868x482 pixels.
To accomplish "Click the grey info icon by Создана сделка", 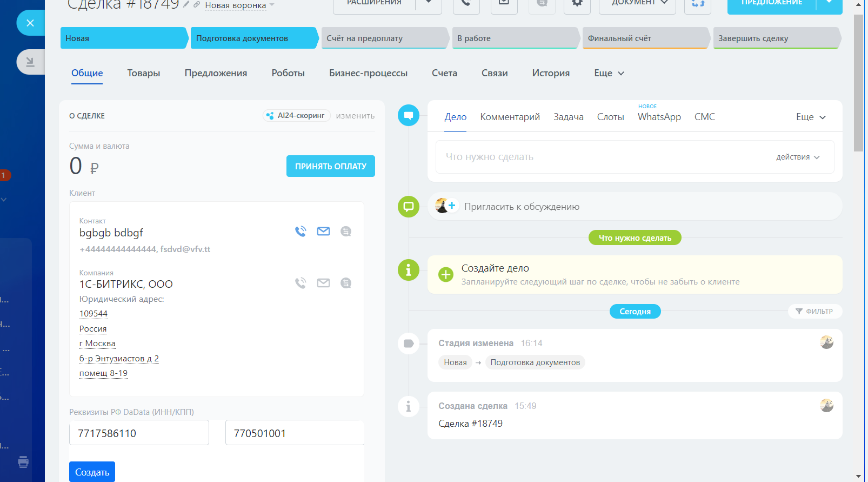I will coord(409,406).
